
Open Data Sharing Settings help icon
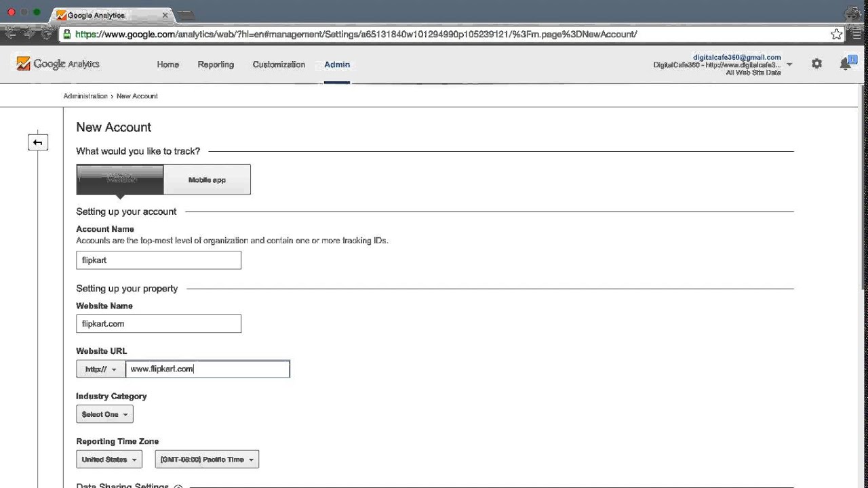tap(178, 486)
